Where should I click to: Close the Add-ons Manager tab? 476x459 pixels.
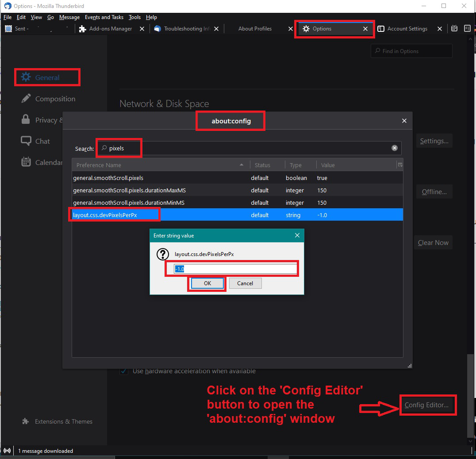[142, 29]
